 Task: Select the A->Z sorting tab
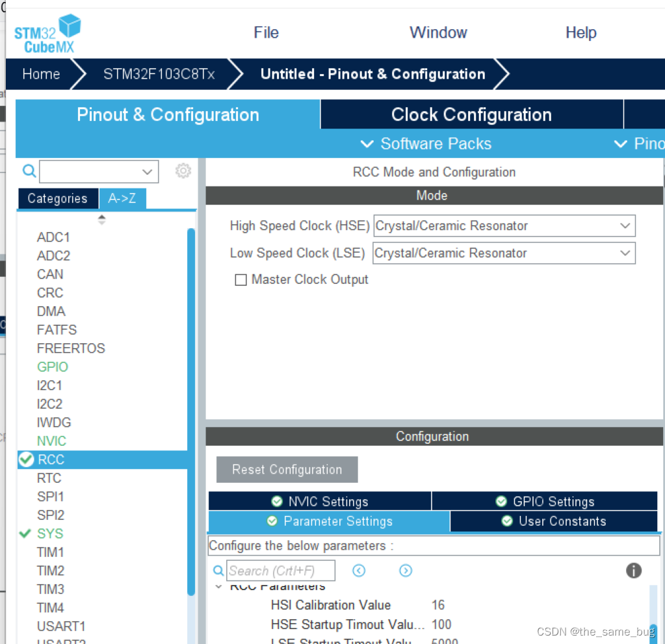click(x=122, y=198)
